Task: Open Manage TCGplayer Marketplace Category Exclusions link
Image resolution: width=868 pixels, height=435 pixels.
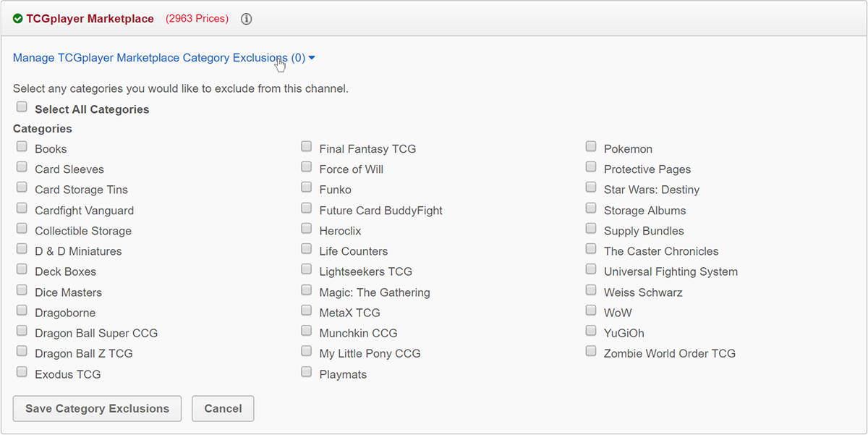Action: pos(159,58)
